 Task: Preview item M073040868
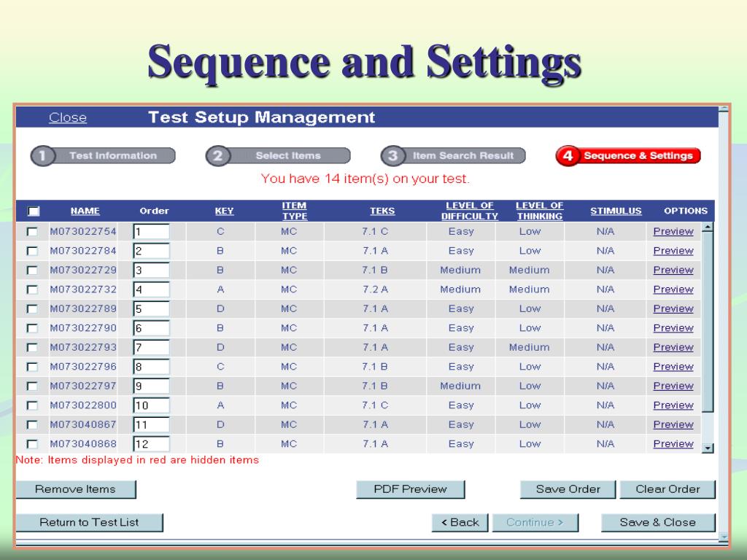coord(673,443)
